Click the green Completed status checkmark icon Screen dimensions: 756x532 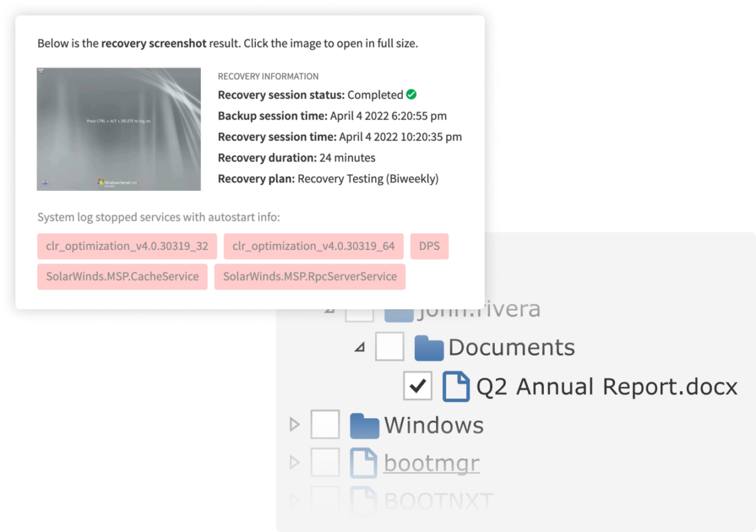click(x=412, y=94)
